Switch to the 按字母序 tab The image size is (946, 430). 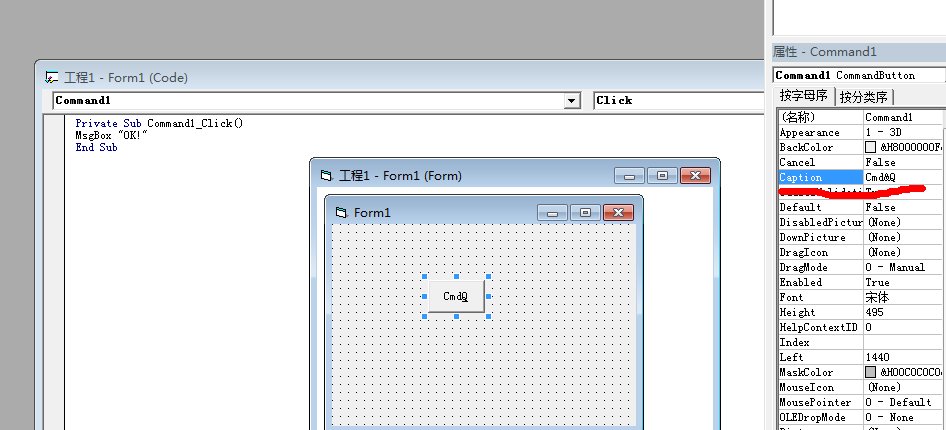[x=805, y=97]
